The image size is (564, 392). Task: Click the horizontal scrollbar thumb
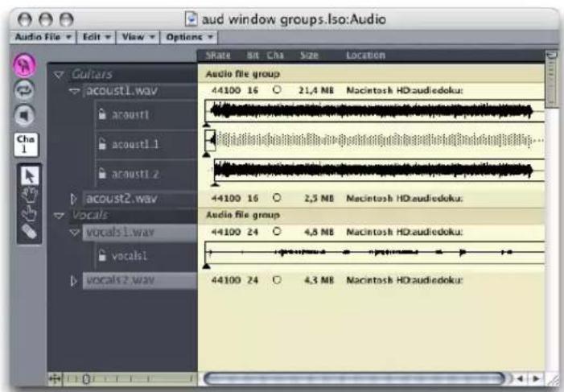click(354, 378)
